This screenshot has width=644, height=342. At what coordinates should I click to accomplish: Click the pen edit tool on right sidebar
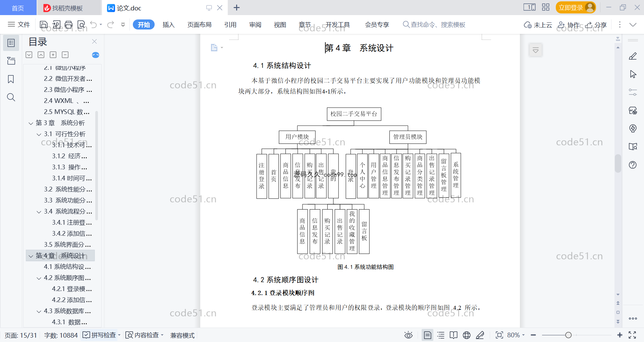coord(633,56)
